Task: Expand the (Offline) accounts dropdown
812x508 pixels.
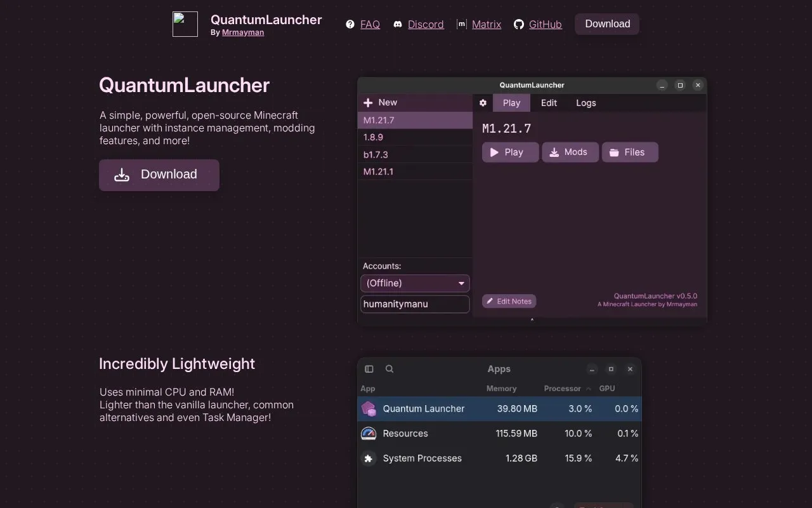Action: pyautogui.click(x=415, y=283)
